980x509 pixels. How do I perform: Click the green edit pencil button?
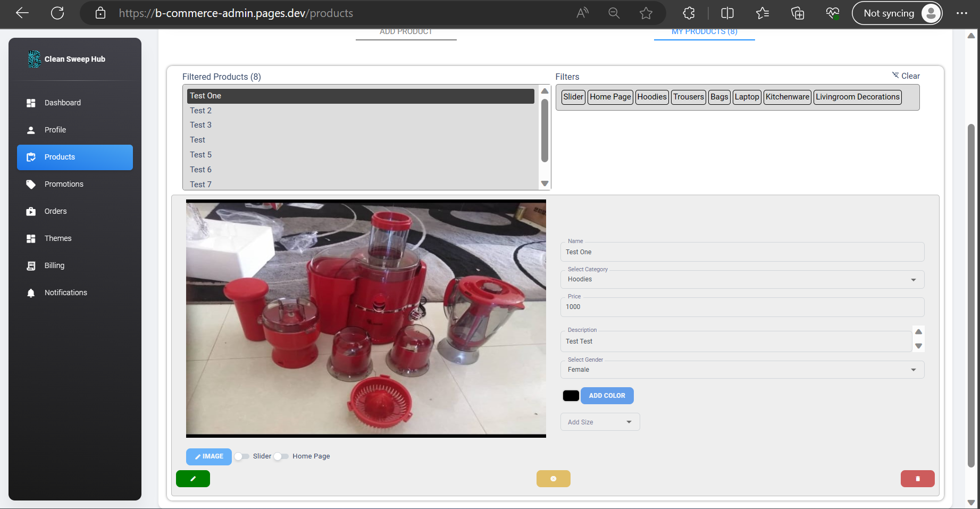(x=192, y=478)
